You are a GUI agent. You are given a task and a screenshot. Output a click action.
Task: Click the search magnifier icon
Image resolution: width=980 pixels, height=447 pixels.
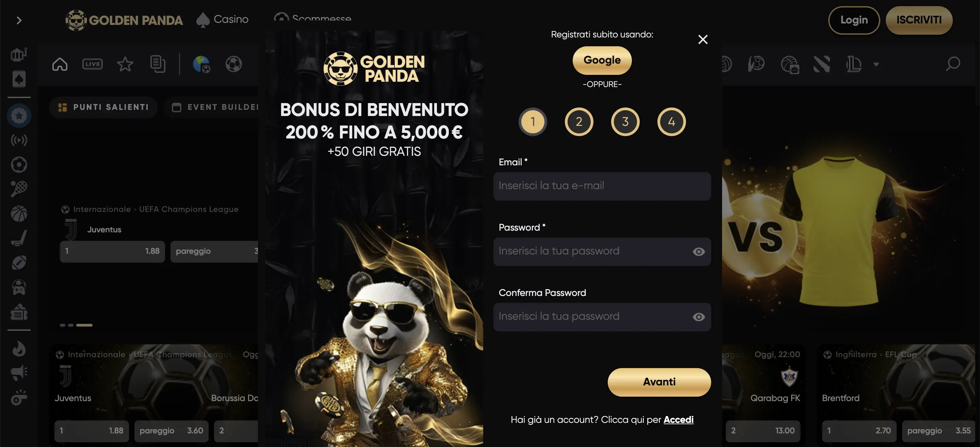point(953,64)
